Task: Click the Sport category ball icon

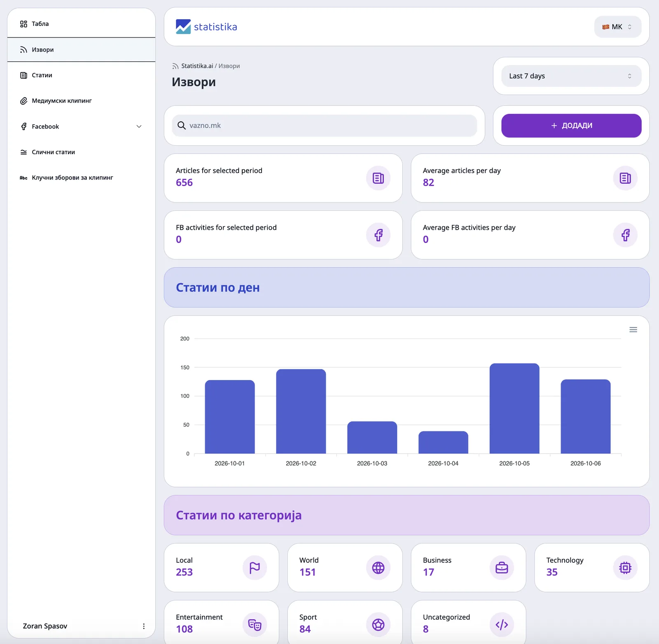Action: 378,625
